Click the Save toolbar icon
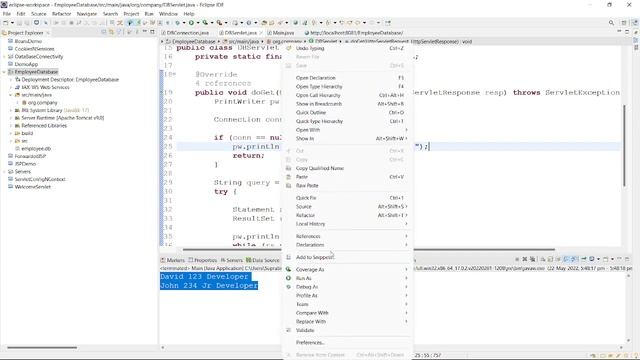The height and width of the screenshot is (360, 640). click(19, 23)
